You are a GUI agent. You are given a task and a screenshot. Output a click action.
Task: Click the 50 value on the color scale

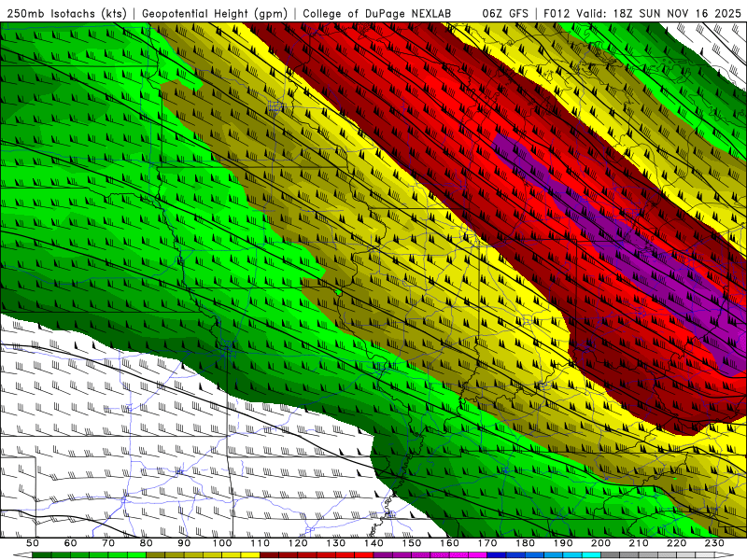33,543
